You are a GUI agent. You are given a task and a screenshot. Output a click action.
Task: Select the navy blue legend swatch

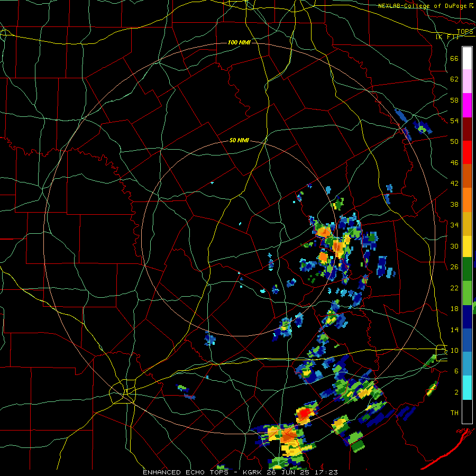(467, 317)
